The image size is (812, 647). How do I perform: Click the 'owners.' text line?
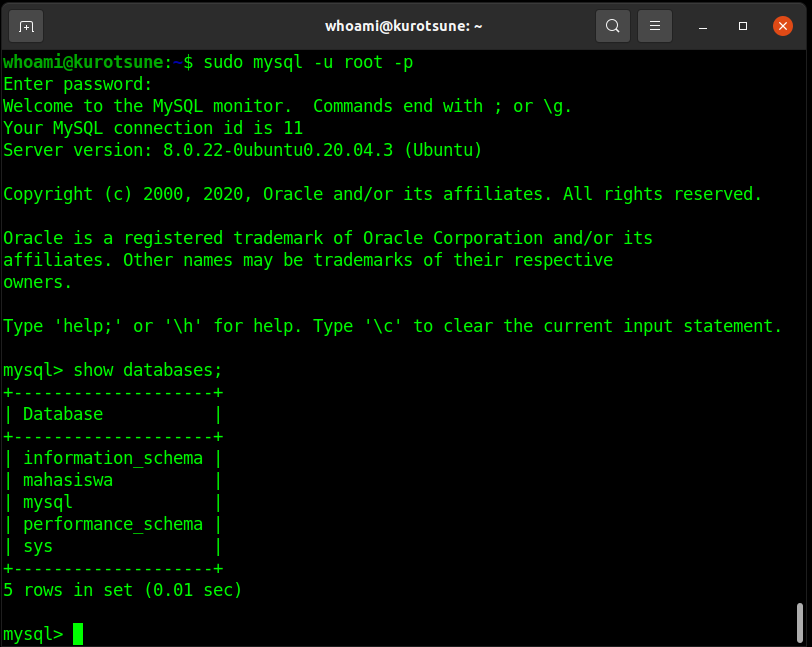coord(37,282)
